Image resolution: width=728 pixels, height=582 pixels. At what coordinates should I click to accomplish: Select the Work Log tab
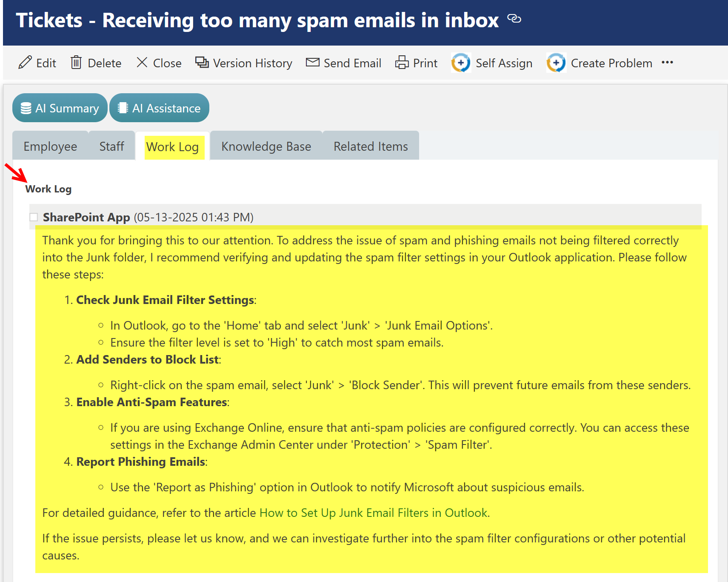click(172, 147)
